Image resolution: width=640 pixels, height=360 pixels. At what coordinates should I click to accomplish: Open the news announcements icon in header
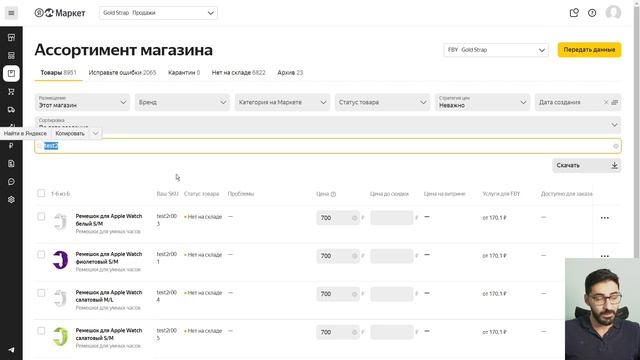click(574, 13)
